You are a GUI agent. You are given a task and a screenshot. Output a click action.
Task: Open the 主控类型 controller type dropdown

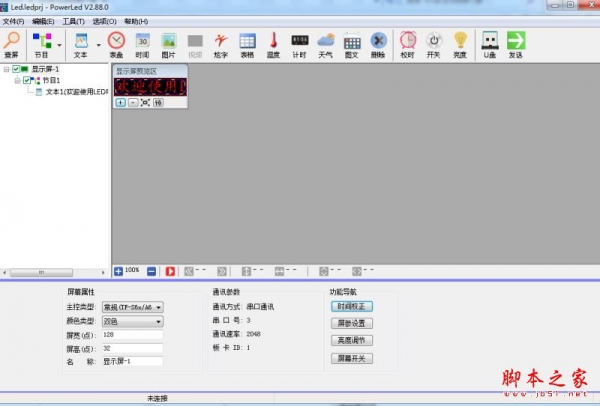(x=133, y=307)
